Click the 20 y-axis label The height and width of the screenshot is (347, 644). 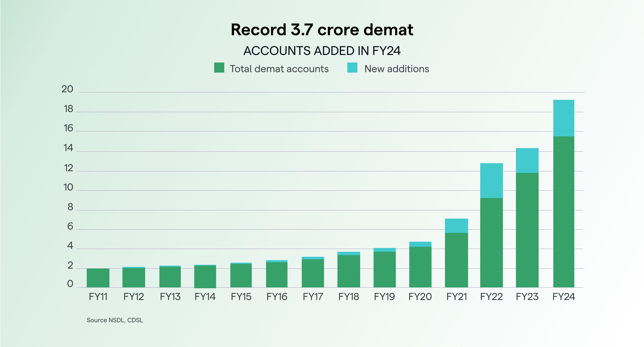[x=67, y=89]
